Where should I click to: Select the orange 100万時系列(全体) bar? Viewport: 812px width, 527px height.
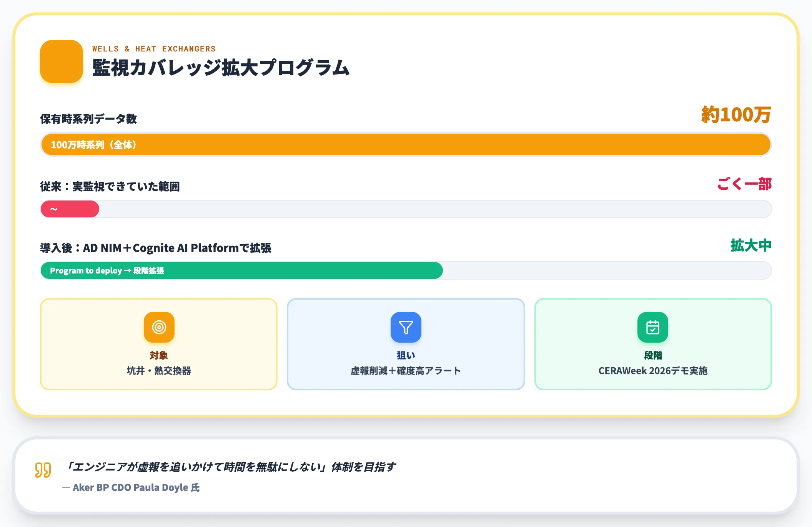[406, 145]
